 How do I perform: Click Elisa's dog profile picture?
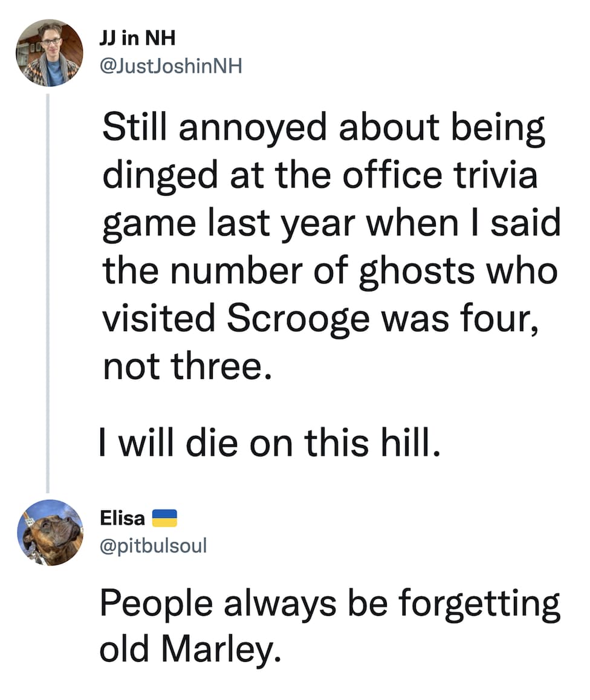pyautogui.click(x=50, y=533)
